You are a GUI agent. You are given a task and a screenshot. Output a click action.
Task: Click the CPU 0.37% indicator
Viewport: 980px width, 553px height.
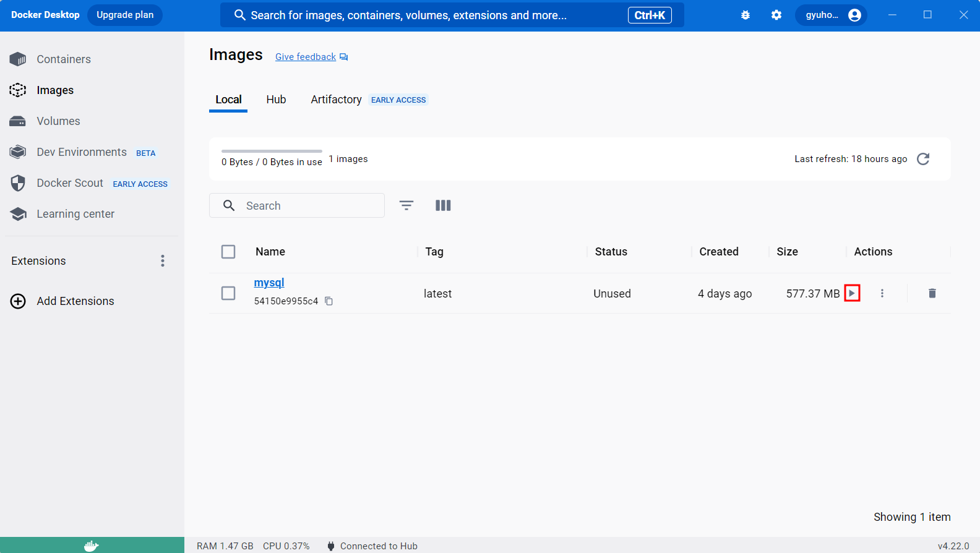(286, 546)
